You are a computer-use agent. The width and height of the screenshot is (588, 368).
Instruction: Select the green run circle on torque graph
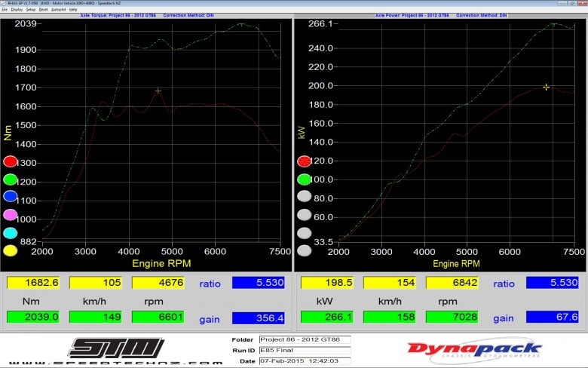[x=10, y=179]
